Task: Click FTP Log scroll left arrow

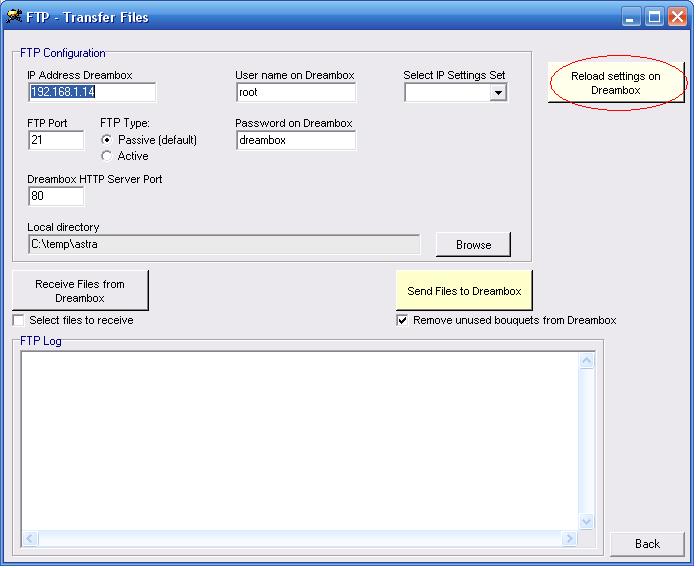Action: point(30,539)
